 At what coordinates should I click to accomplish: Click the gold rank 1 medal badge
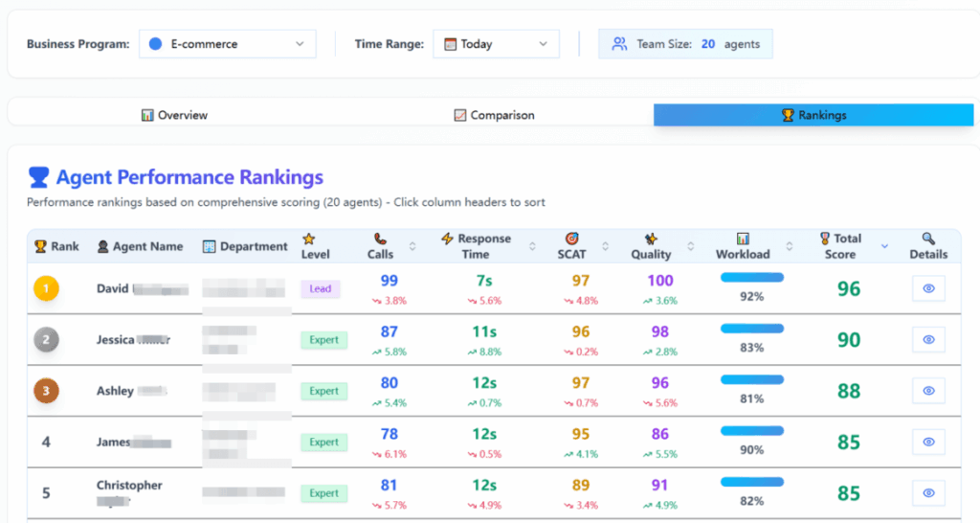[x=46, y=288]
